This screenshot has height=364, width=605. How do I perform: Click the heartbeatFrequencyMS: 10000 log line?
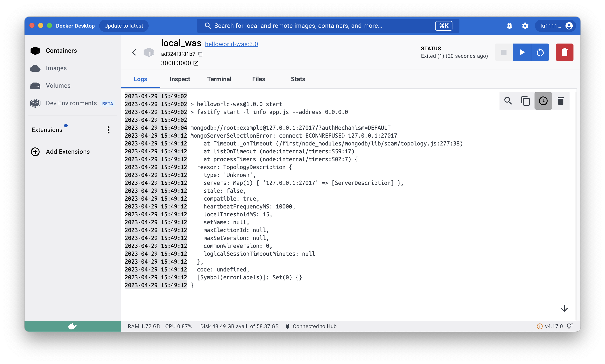click(x=249, y=206)
